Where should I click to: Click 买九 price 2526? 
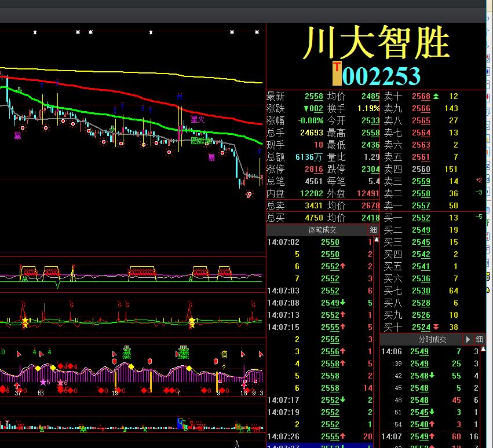point(421,315)
